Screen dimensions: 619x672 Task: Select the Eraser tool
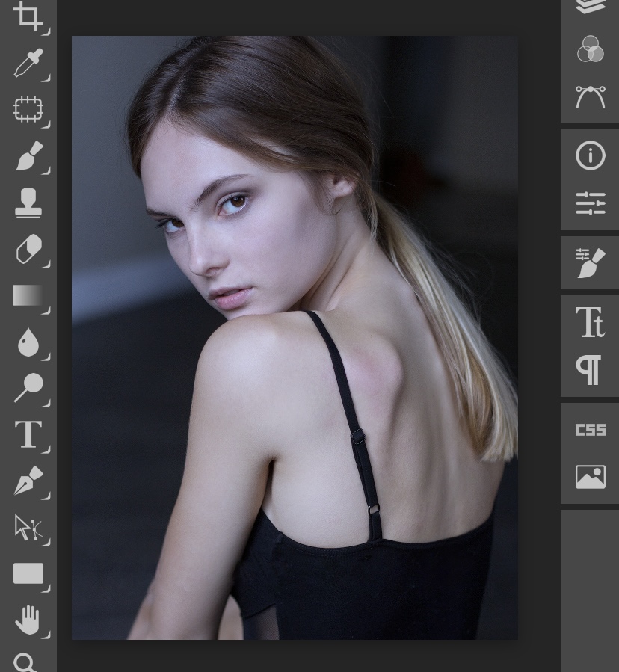[28, 249]
